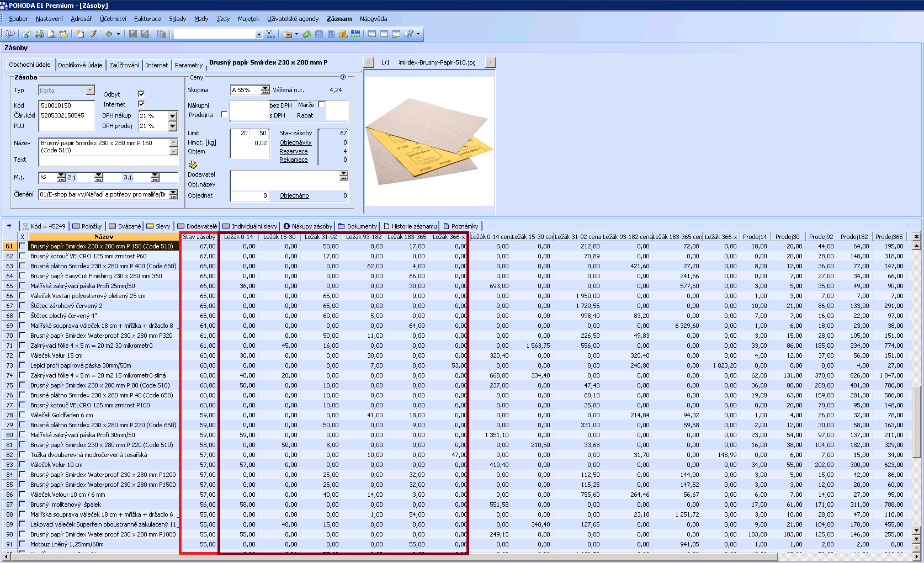Open the Fakturace menu
The width and height of the screenshot is (924, 563).
click(x=147, y=19)
